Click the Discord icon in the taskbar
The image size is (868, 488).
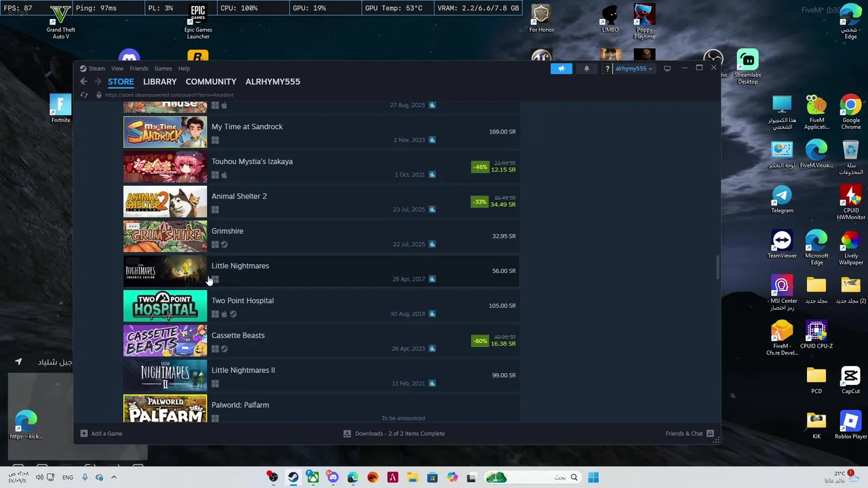pyautogui.click(x=333, y=477)
